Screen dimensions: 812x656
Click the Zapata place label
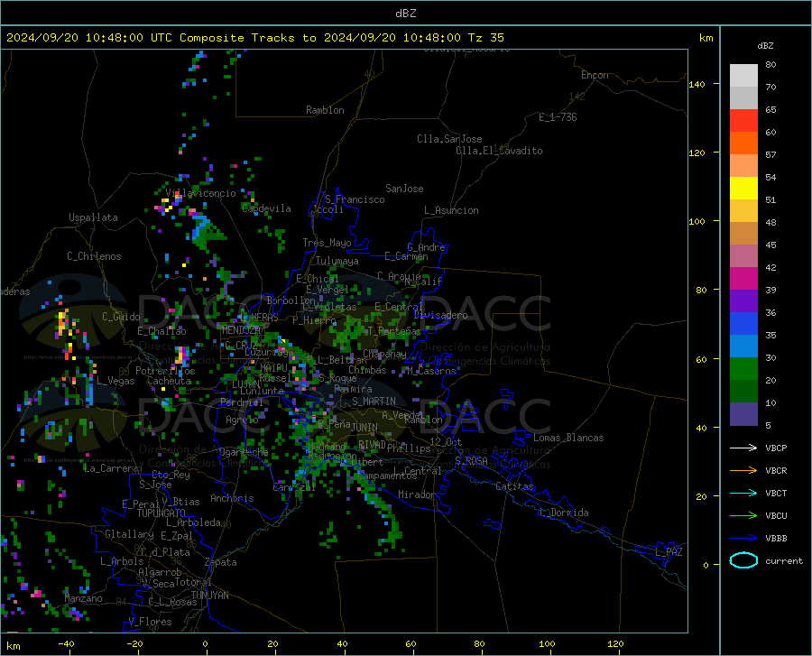221,562
